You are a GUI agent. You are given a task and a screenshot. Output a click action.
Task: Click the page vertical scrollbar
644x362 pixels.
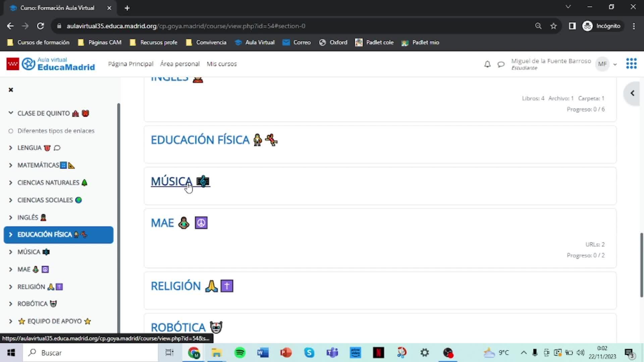641,265
